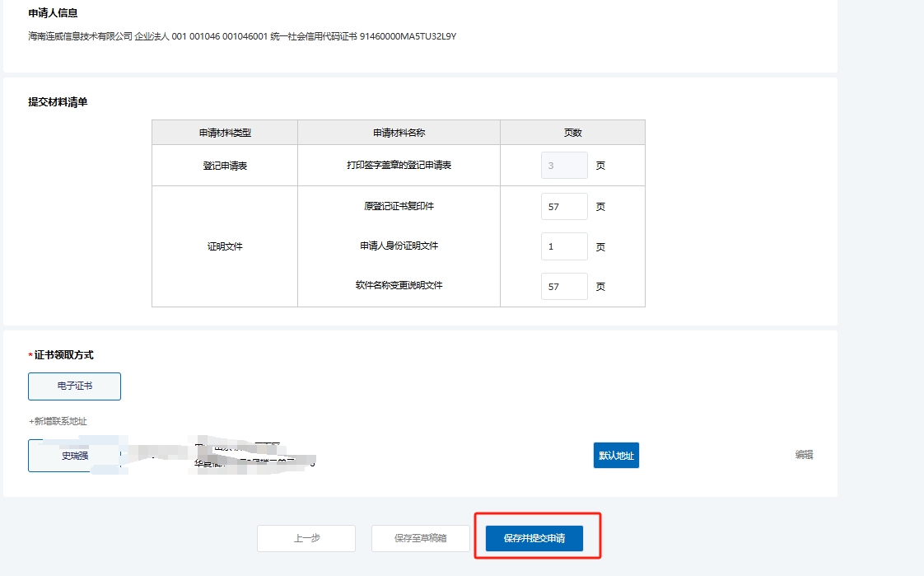Click the 打印签字盖章的登记申请表 row text
Image resolution: width=924 pixels, height=576 pixels.
pyautogui.click(x=399, y=165)
